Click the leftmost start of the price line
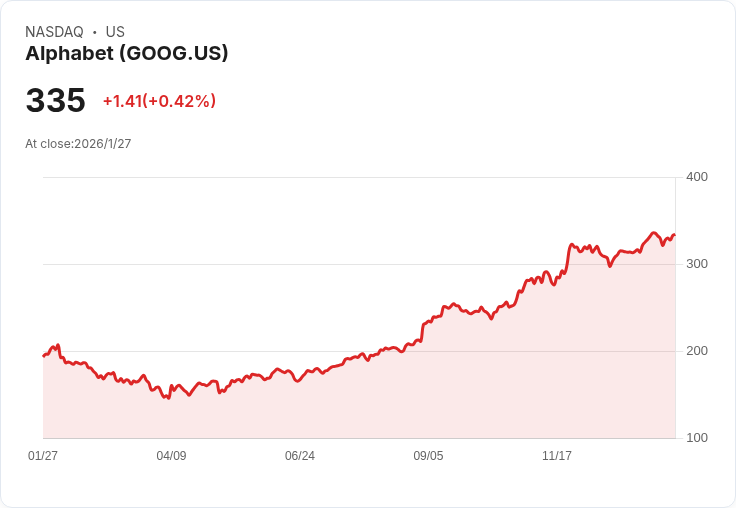Screen dimensions: 736x508 pos(44,355)
